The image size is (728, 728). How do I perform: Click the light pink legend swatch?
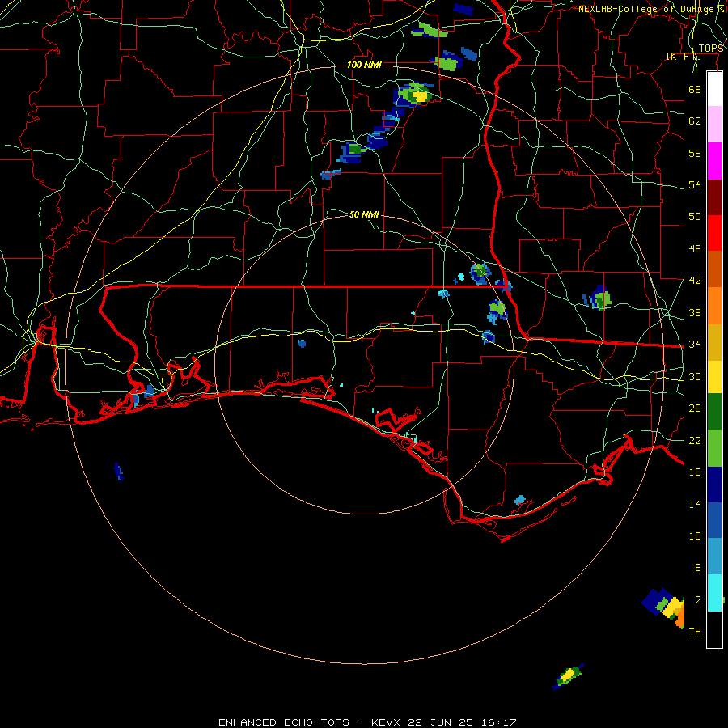(714, 124)
